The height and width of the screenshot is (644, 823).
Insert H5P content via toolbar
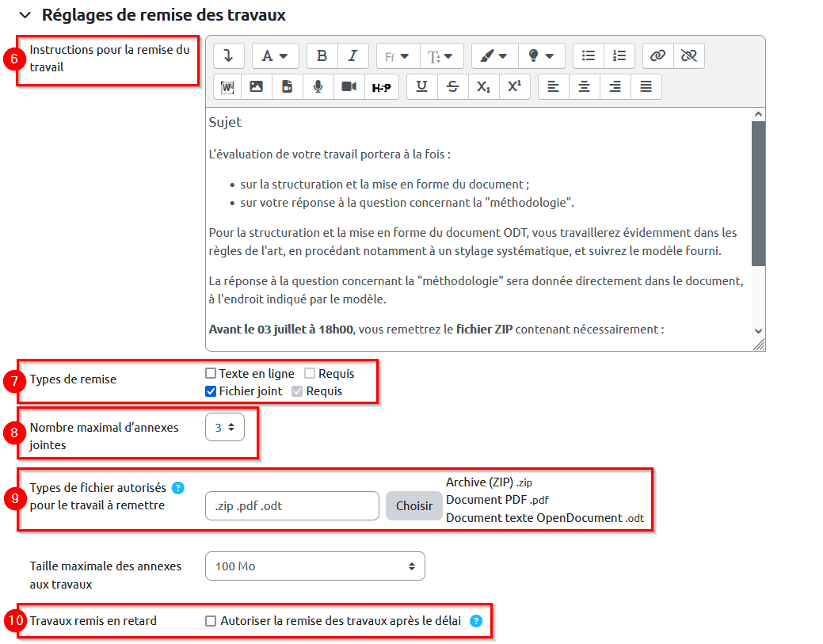tap(381, 87)
